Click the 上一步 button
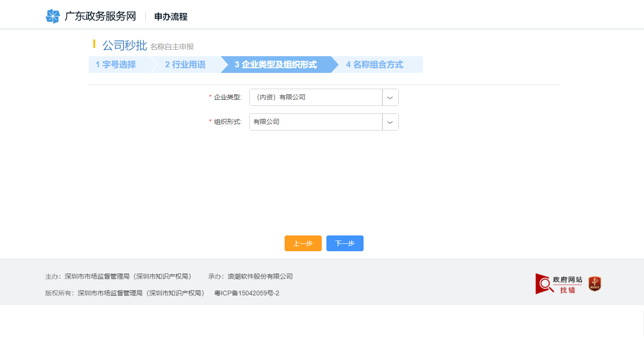Image resolution: width=644 pixels, height=352 pixels. pyautogui.click(x=303, y=243)
